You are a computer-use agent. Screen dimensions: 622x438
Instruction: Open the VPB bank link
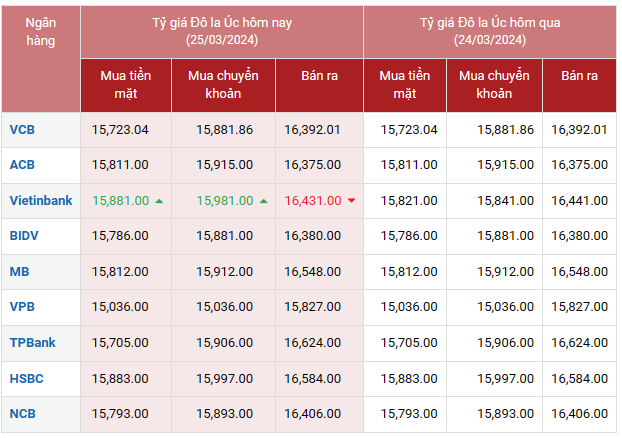22,307
